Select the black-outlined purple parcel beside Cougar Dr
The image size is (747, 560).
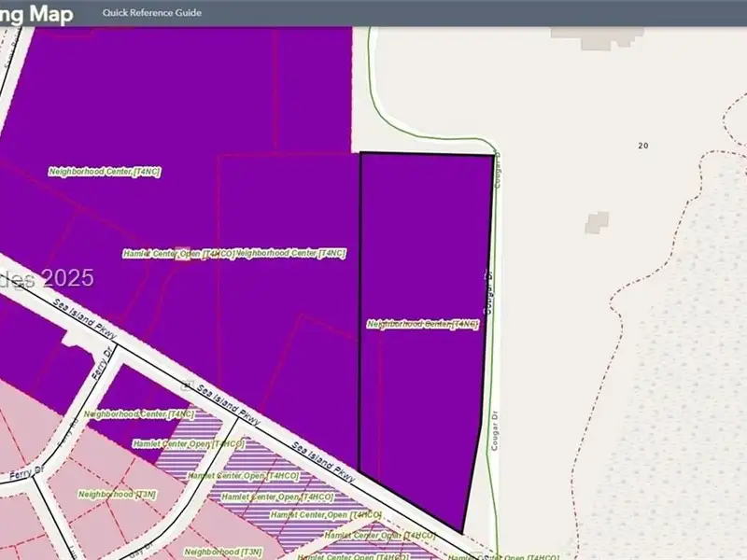(x=425, y=243)
